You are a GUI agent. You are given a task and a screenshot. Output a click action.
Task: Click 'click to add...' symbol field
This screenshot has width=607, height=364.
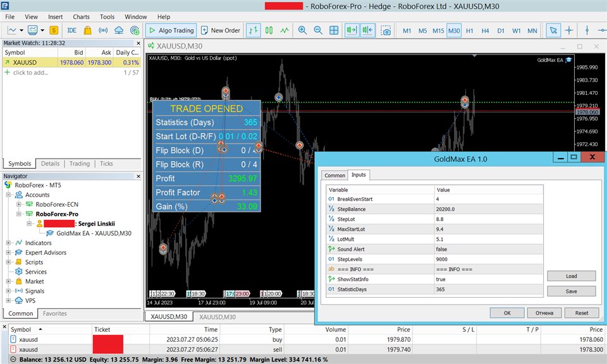pyautogui.click(x=30, y=72)
